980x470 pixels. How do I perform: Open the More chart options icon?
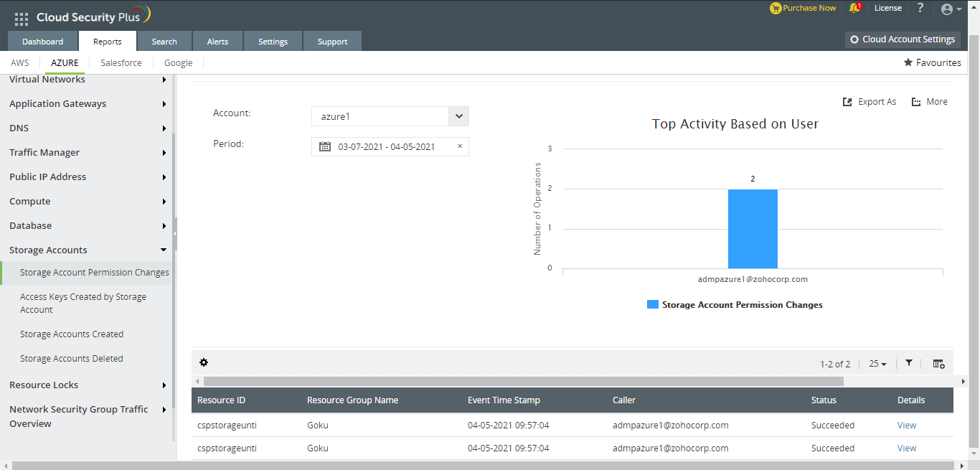(916, 102)
